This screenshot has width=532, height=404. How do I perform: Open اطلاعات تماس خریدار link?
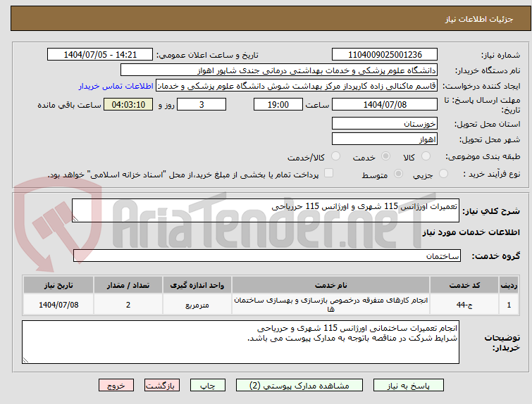(116, 86)
